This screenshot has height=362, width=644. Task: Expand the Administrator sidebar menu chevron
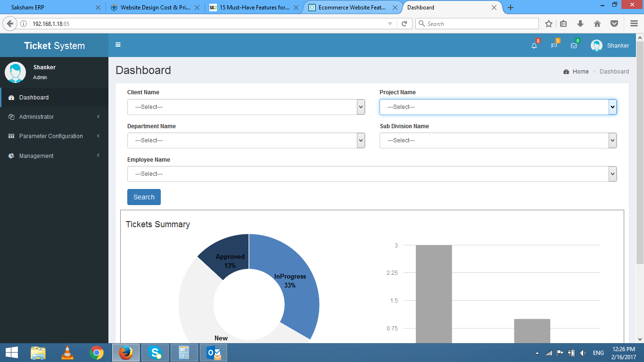pos(98,116)
